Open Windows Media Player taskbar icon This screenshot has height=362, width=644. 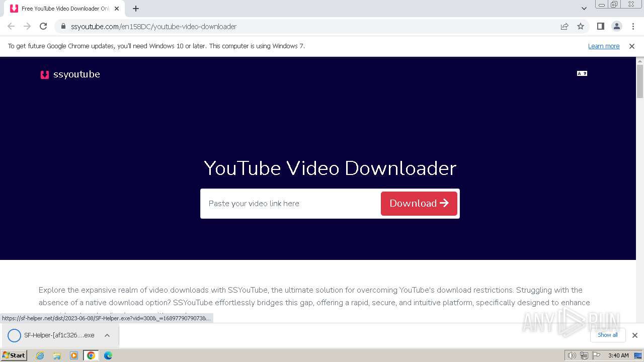point(74,355)
